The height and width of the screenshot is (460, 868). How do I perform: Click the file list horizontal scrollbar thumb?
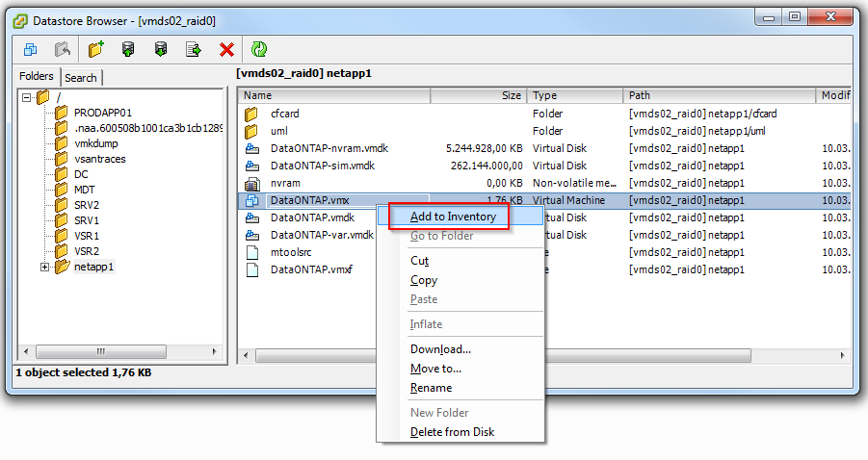point(503,355)
